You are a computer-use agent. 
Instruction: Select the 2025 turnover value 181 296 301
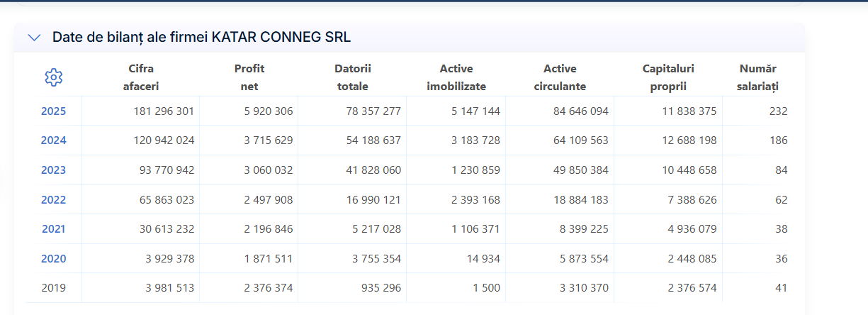pos(164,111)
